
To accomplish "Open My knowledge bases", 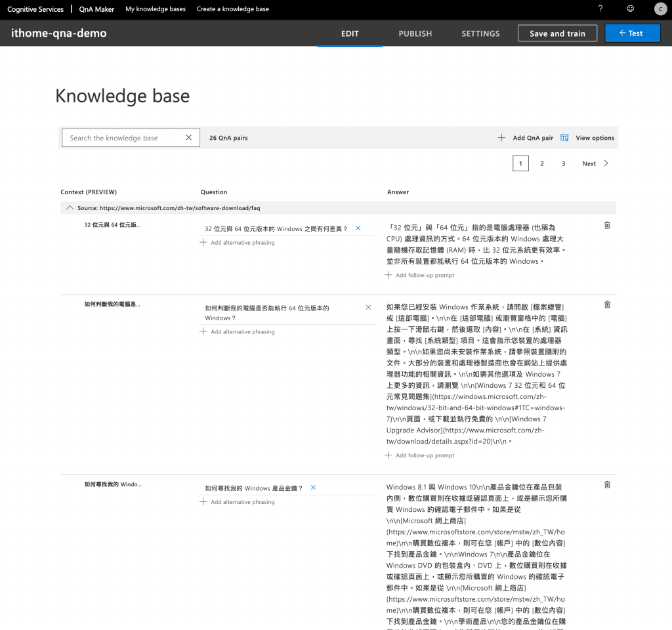I will click(x=156, y=9).
